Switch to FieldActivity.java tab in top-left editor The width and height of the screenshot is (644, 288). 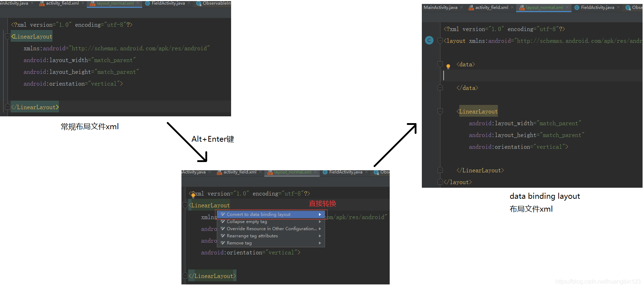(168, 3)
